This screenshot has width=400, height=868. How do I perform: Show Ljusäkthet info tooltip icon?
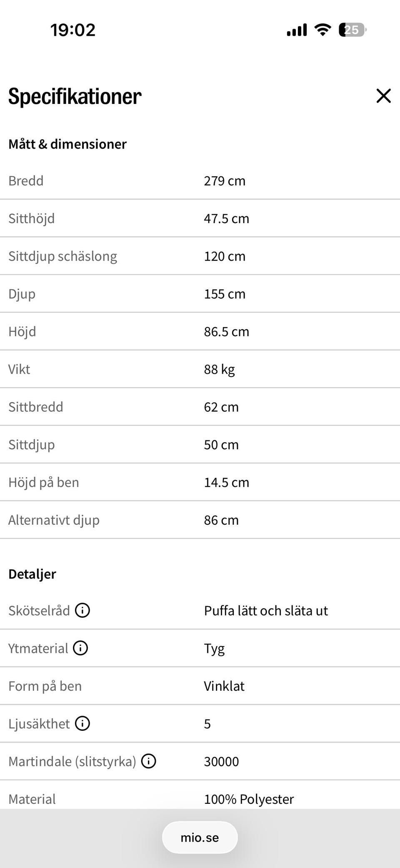pyautogui.click(x=82, y=723)
